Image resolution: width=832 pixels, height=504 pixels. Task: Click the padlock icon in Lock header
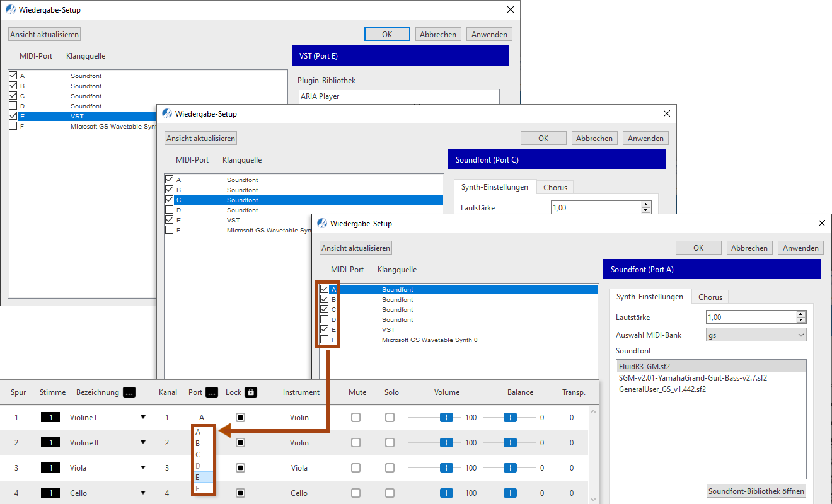251,392
